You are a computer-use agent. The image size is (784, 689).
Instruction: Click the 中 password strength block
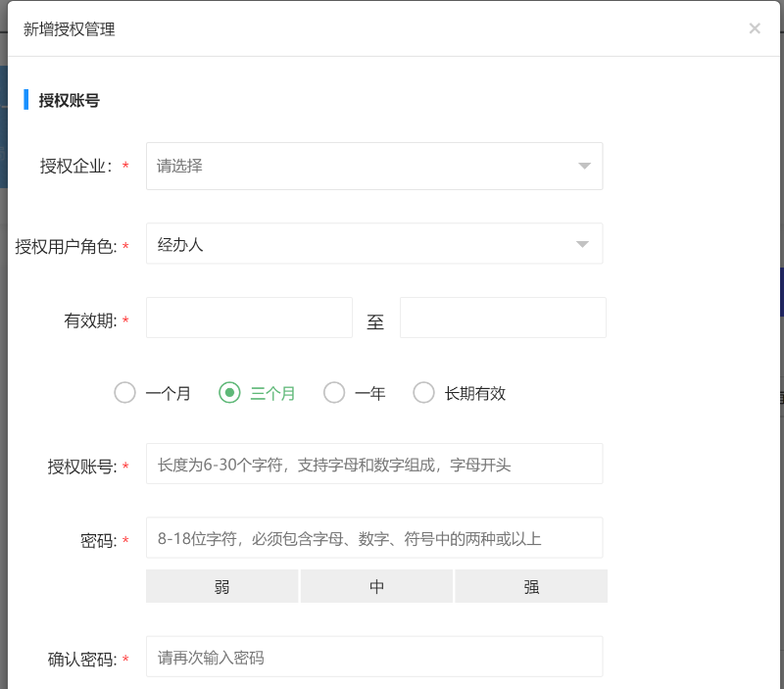[376, 586]
